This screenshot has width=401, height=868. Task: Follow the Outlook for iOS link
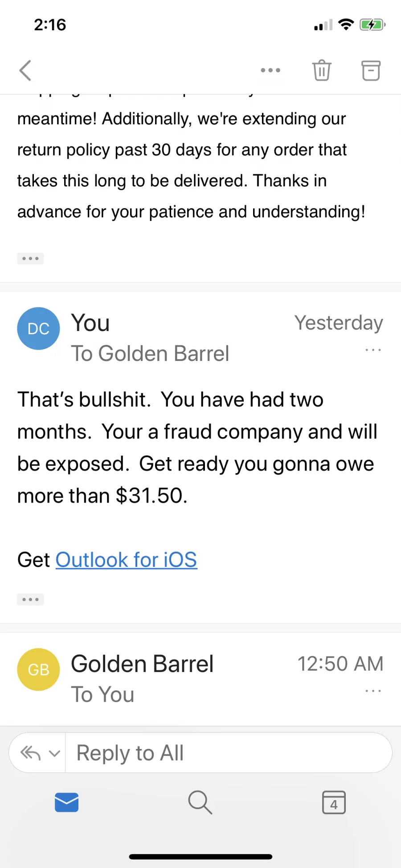click(126, 560)
